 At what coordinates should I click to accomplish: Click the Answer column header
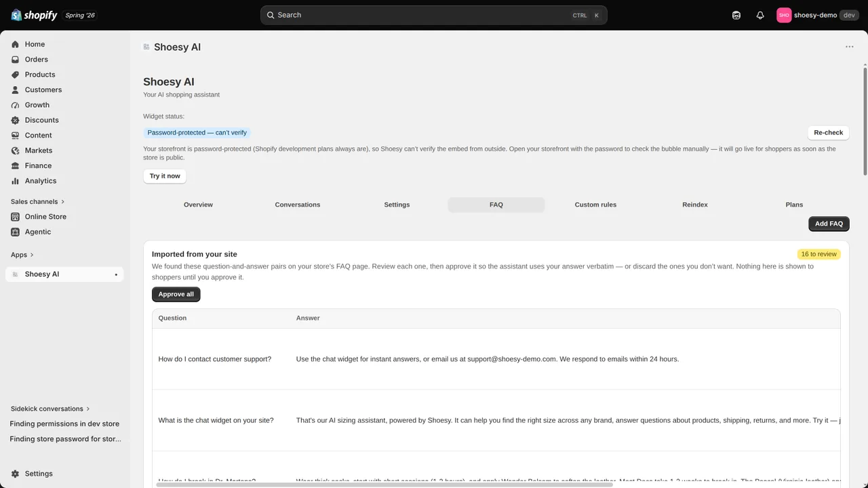[308, 318]
